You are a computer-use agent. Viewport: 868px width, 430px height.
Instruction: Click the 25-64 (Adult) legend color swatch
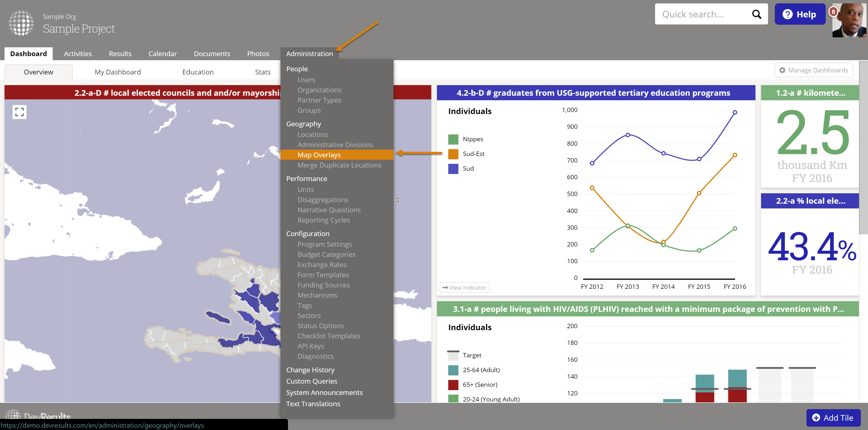[453, 370]
